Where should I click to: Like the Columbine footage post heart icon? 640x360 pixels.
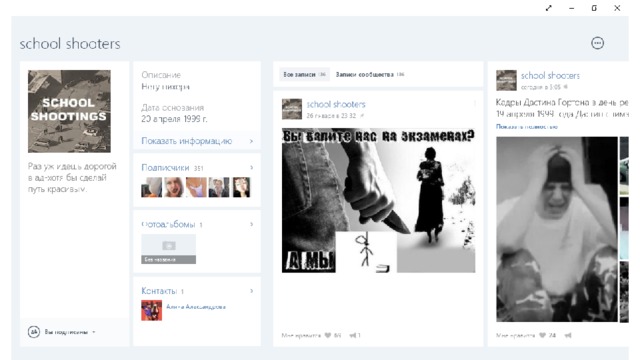[x=542, y=336]
